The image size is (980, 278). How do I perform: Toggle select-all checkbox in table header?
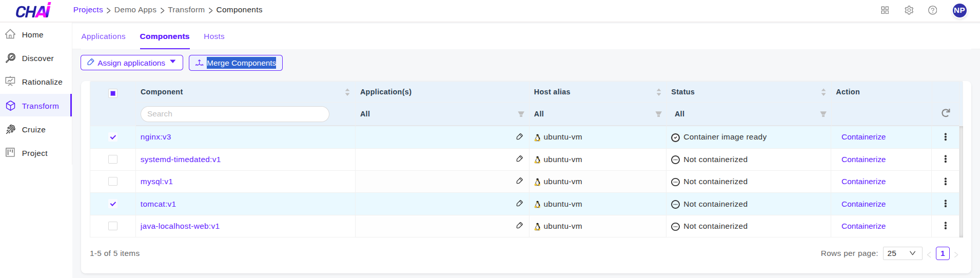(x=113, y=93)
